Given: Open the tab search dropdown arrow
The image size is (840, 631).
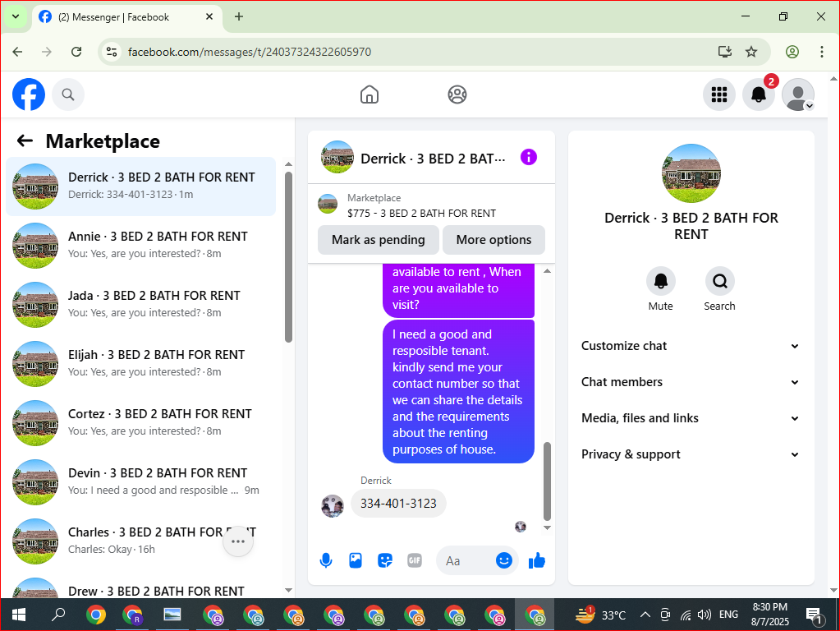Looking at the screenshot, I should coord(16,16).
